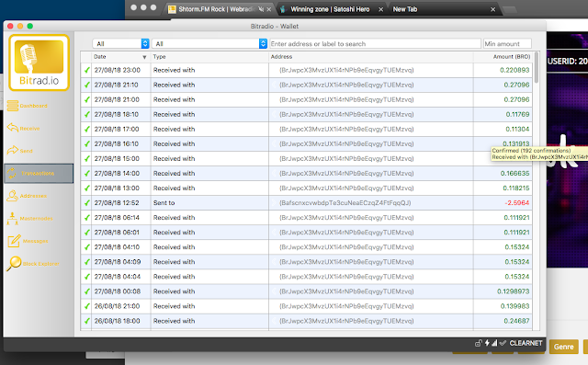This screenshot has height=365, width=588.
Task: Select the 27/08/18 04:09 date cell
Action: click(121, 262)
